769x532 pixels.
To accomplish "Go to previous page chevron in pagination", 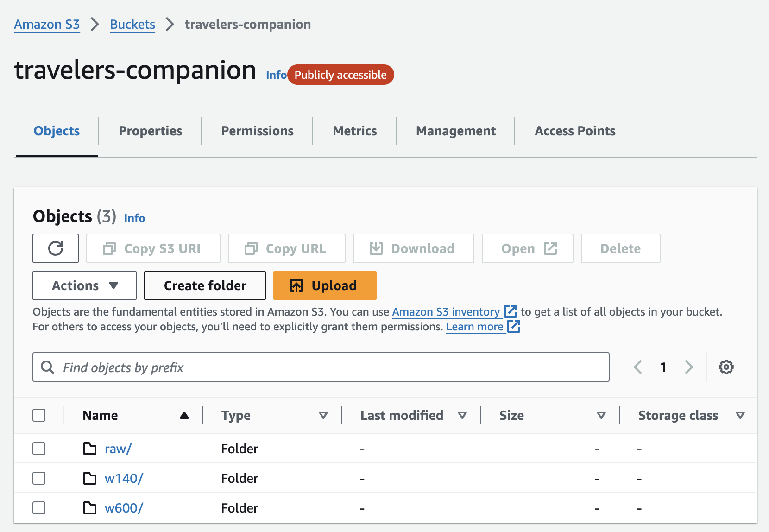I will pyautogui.click(x=638, y=367).
